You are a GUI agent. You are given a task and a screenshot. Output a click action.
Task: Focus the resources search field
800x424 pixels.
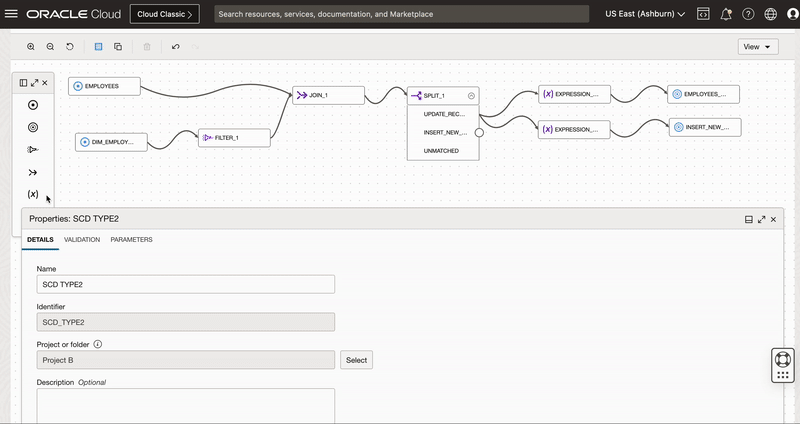402,14
